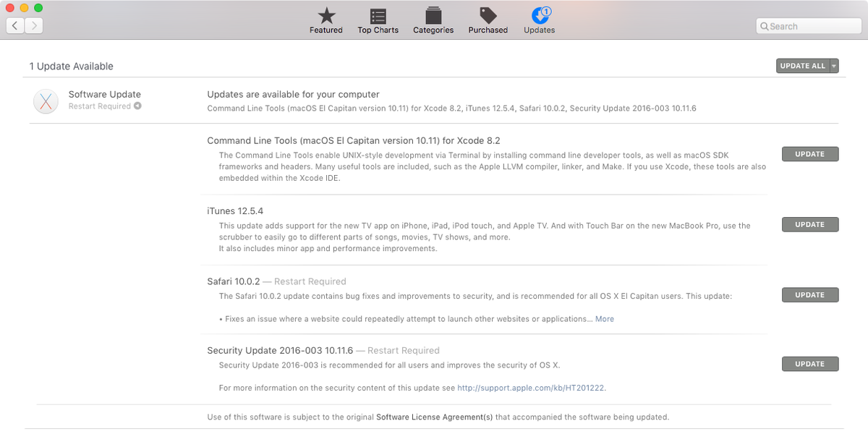The image size is (868, 434).
Task: Update Command Line Tools for Xcode 8.2
Action: pyautogui.click(x=810, y=153)
